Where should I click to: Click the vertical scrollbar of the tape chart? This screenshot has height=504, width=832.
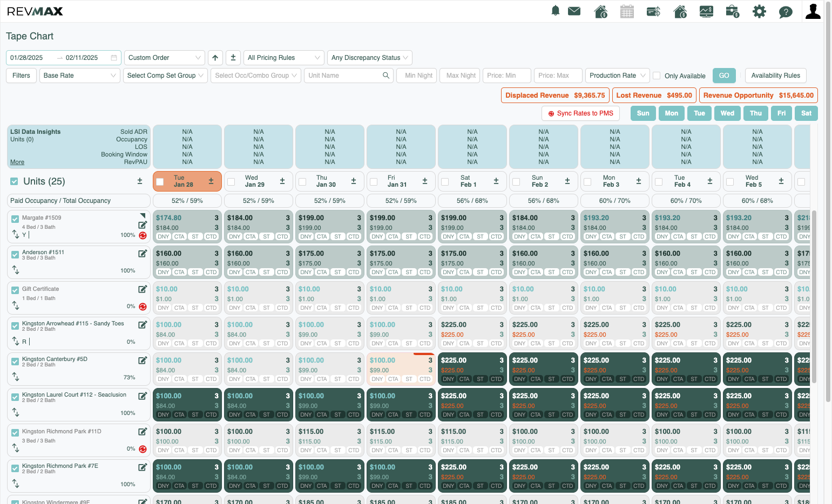814,297
